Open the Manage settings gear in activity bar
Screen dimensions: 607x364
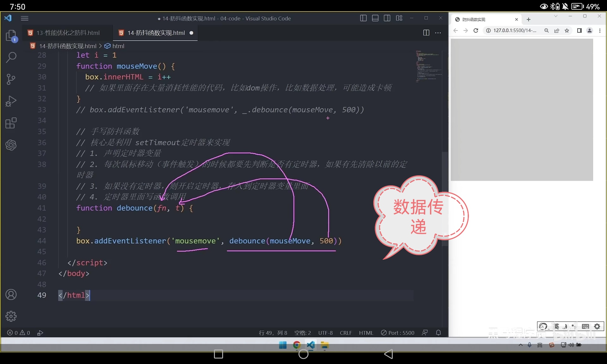tap(11, 316)
